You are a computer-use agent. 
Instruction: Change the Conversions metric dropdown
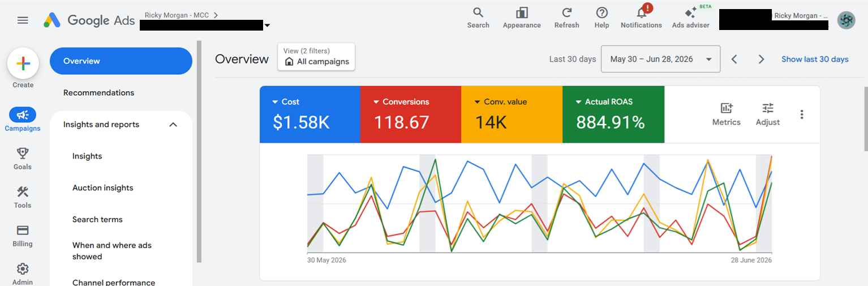tap(401, 102)
